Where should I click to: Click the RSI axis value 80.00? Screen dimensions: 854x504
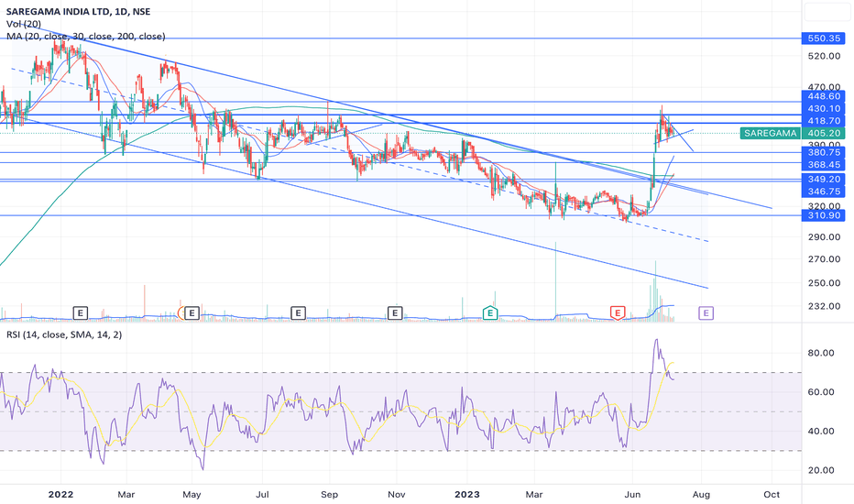[821, 353]
